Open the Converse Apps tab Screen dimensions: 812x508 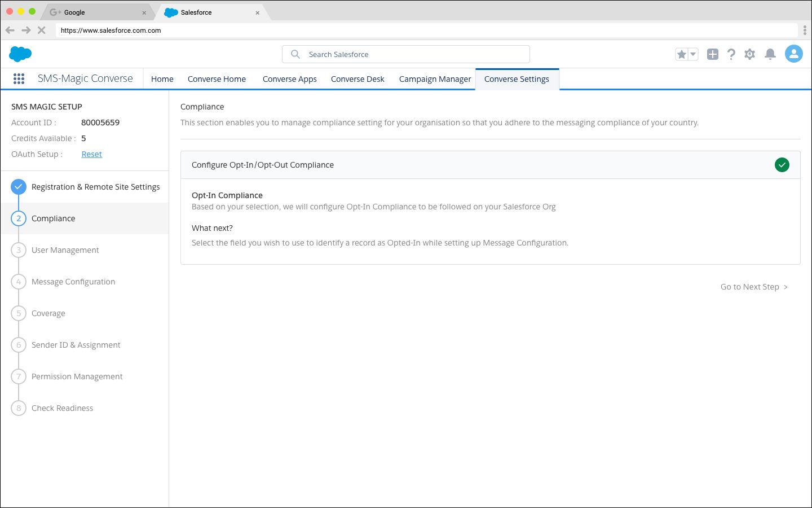[290, 79]
